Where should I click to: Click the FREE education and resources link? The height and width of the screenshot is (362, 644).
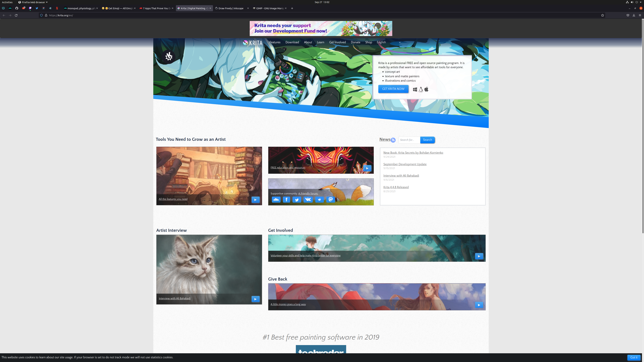click(288, 167)
